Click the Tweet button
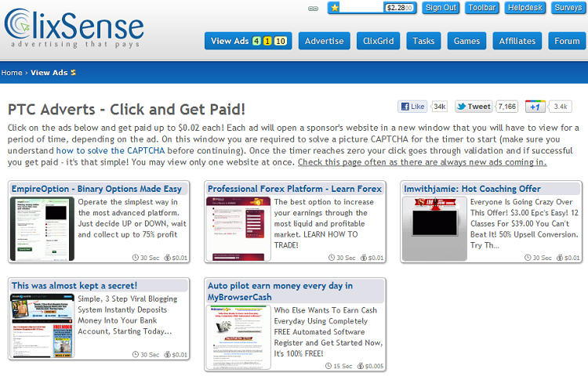 (x=474, y=107)
